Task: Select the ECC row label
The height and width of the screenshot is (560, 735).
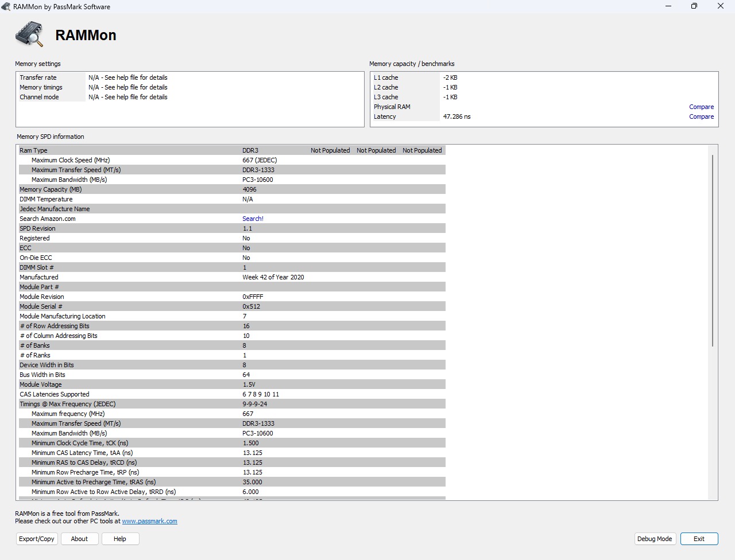Action: (25, 248)
